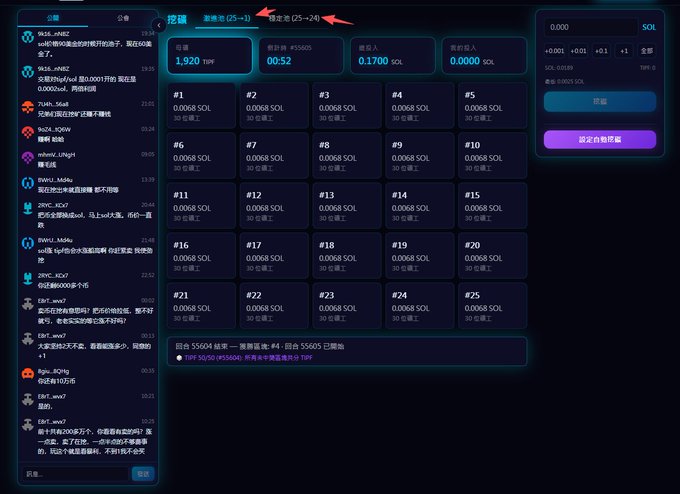Click the blue 挖礦 mine button

[x=600, y=101]
